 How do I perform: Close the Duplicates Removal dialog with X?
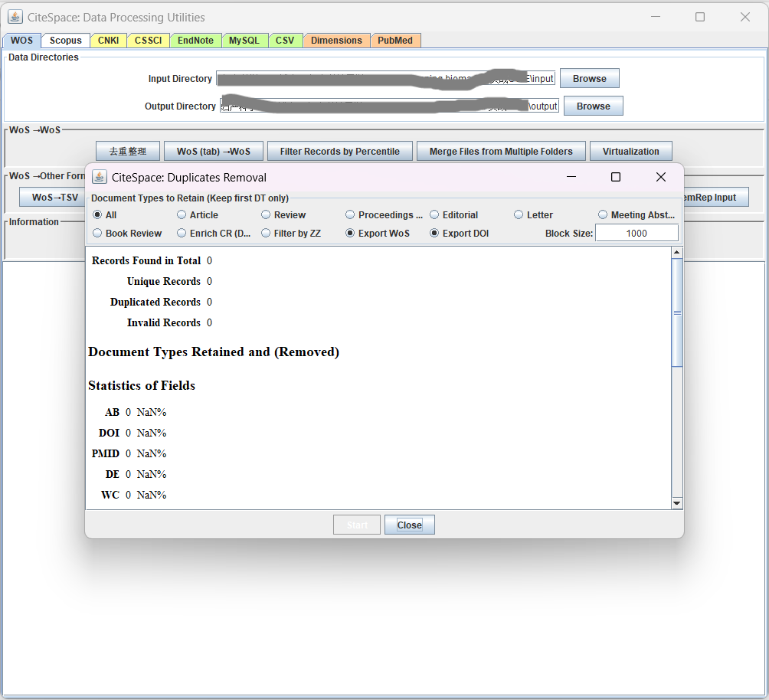(661, 177)
